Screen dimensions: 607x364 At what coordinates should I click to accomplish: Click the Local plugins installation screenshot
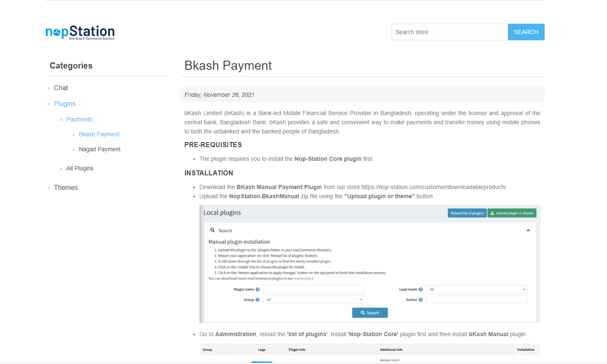click(x=370, y=264)
